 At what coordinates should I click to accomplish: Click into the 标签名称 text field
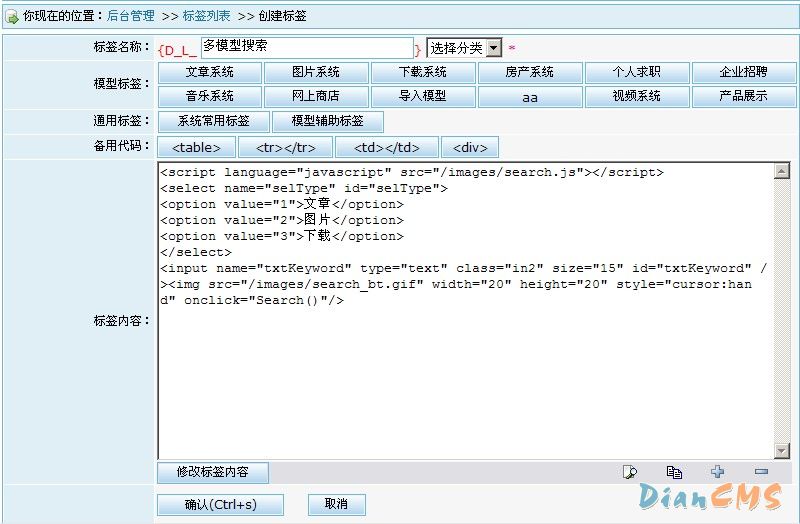click(307, 47)
